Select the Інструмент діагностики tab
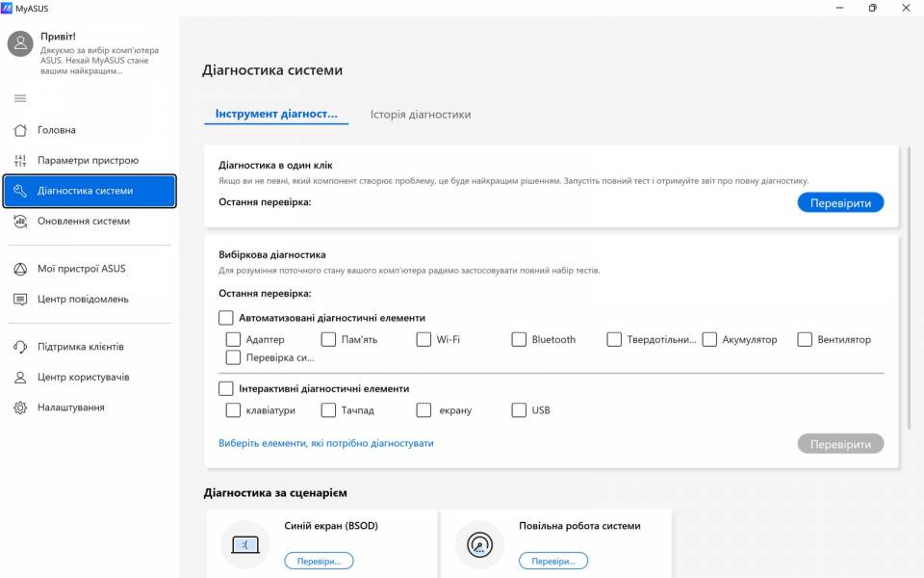 pyautogui.click(x=276, y=114)
